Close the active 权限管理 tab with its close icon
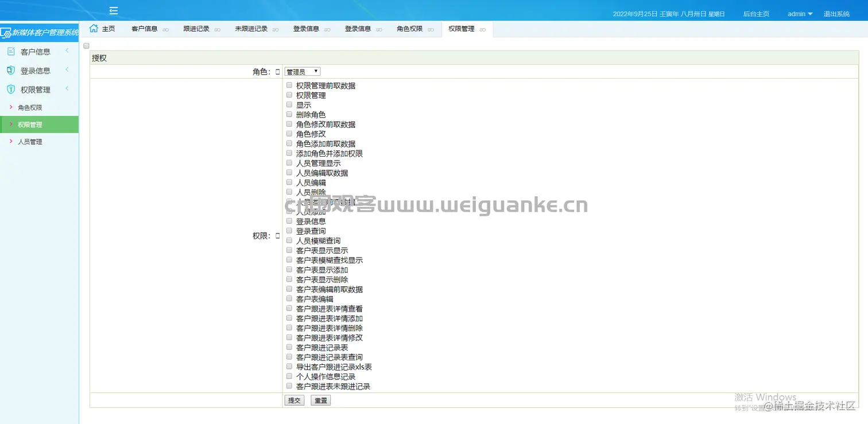 [x=482, y=29]
